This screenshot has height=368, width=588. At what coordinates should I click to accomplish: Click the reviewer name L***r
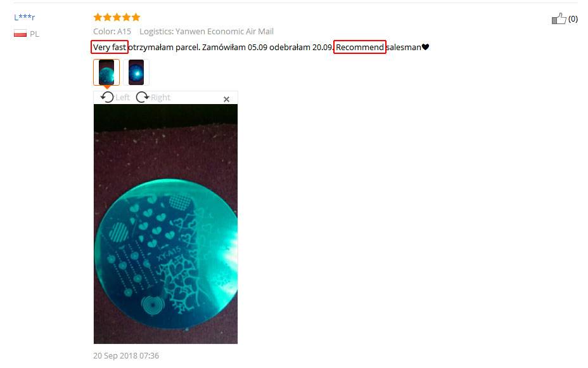coord(24,17)
